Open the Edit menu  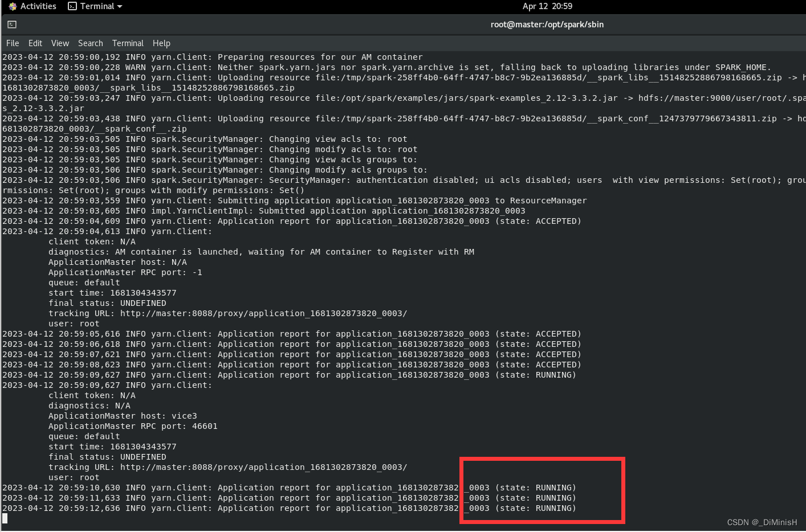35,43
